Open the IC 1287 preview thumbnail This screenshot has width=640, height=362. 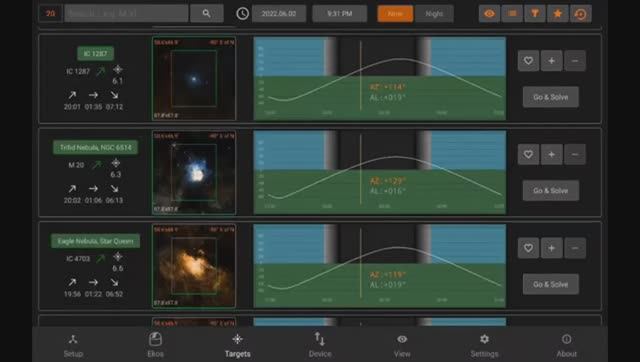pyautogui.click(x=194, y=79)
